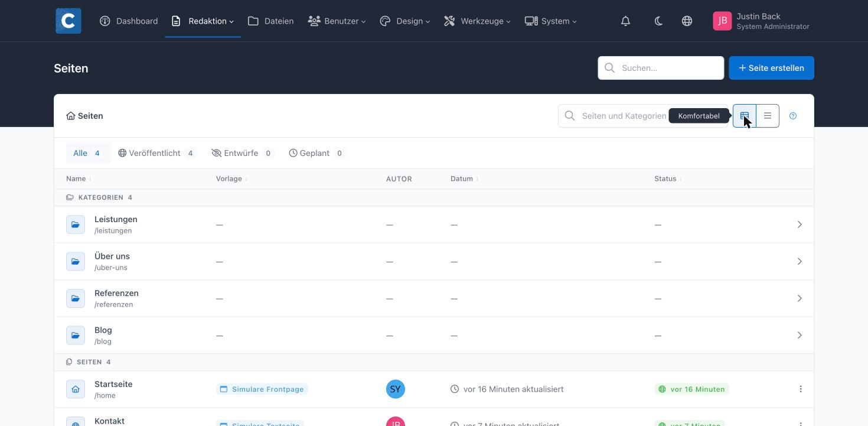Sort by the Name column header
The height and width of the screenshot is (426, 868).
(x=79, y=178)
